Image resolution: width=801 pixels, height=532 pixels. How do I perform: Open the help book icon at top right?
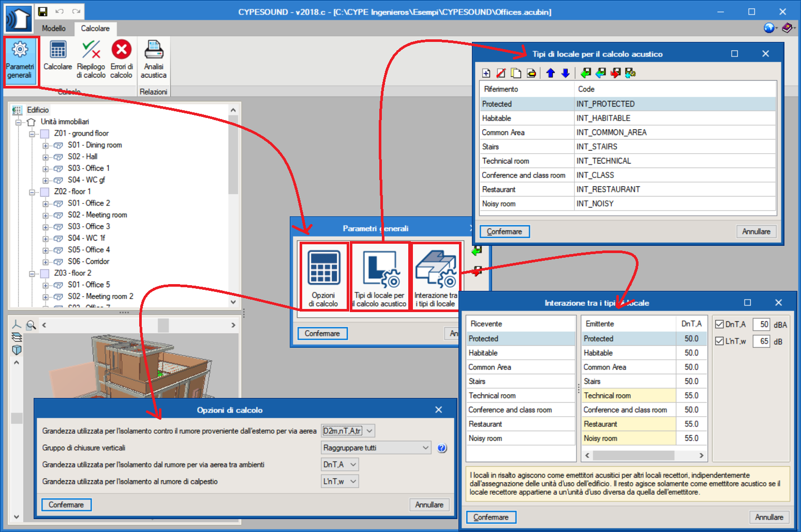pos(787,28)
